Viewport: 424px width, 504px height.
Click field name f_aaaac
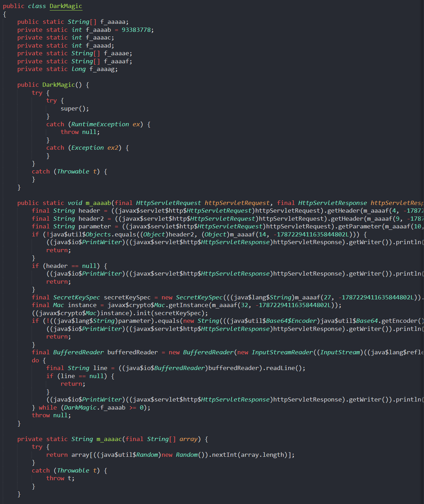coord(98,37)
